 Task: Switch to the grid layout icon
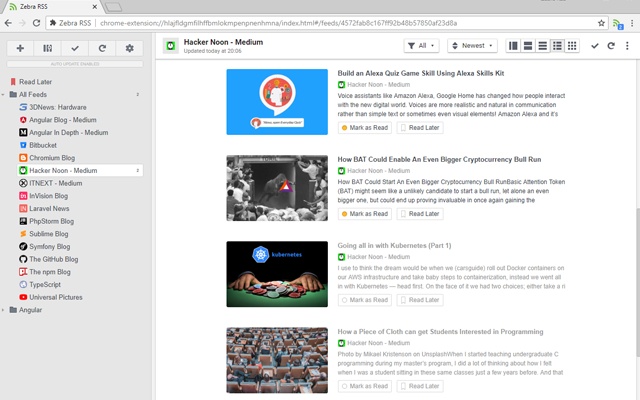tap(572, 46)
